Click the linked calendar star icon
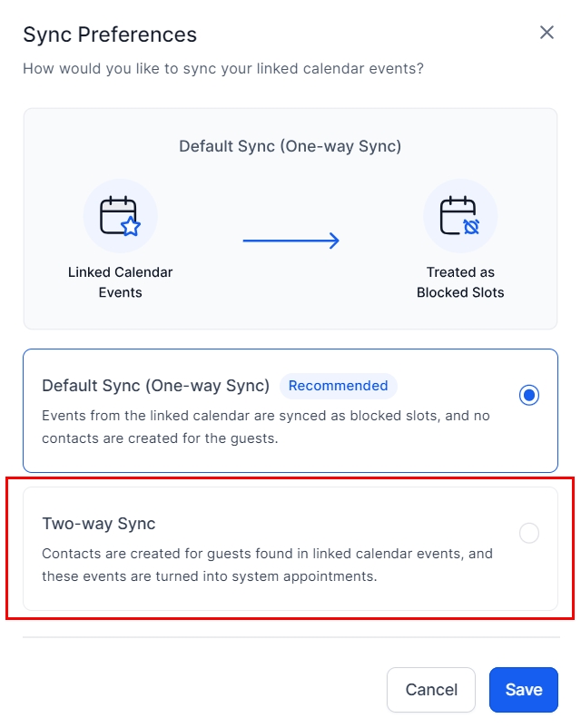581x728 pixels. (x=120, y=216)
